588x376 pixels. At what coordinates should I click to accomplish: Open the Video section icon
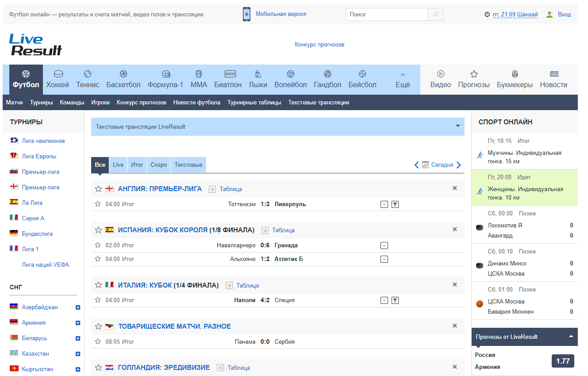(441, 74)
